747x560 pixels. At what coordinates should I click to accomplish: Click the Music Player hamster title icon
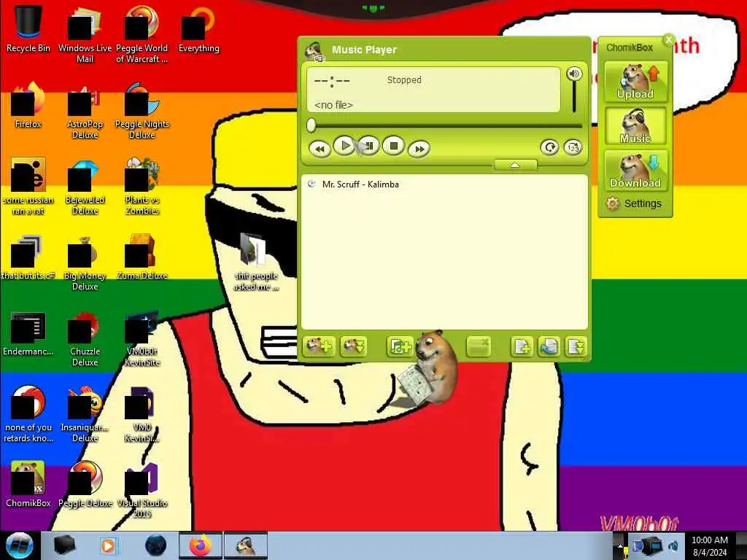coord(315,50)
